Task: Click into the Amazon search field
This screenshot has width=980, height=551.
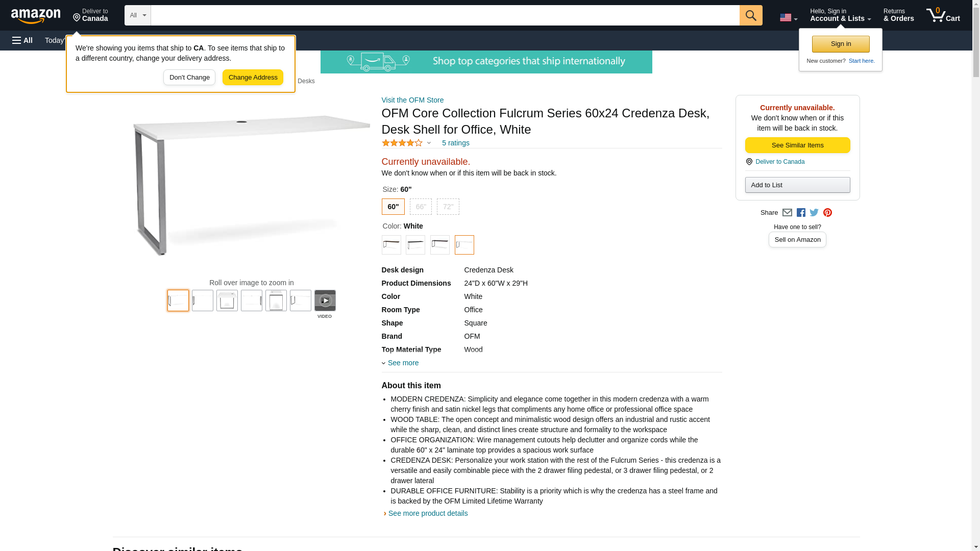Action: click(x=445, y=15)
